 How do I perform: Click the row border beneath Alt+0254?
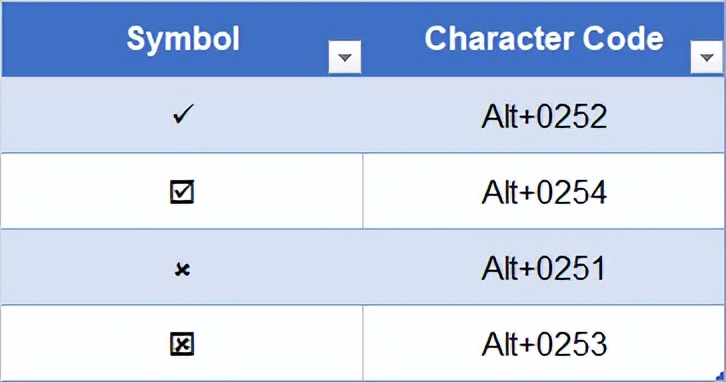(x=363, y=229)
